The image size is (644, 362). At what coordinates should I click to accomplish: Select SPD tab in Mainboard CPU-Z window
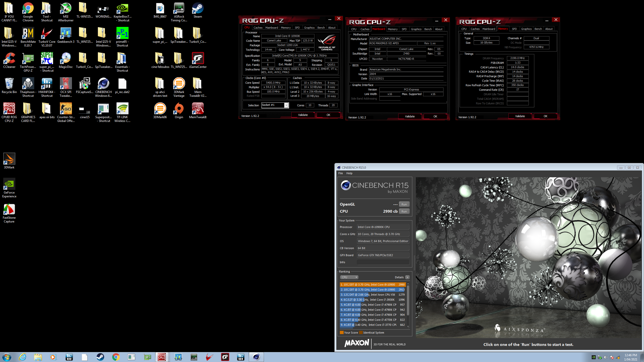(404, 29)
